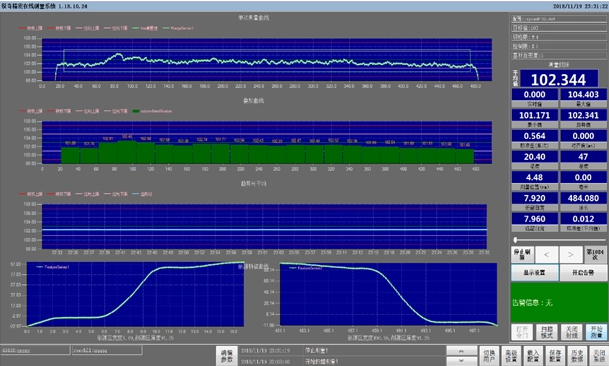This screenshot has height=366, width=609.
Task: Click the measurement count box next to >
Action: click(x=595, y=254)
